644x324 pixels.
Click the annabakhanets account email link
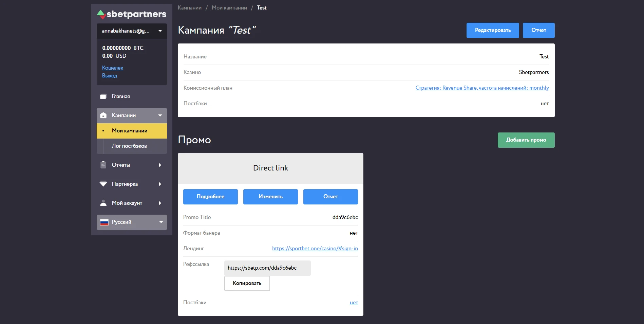(126, 31)
